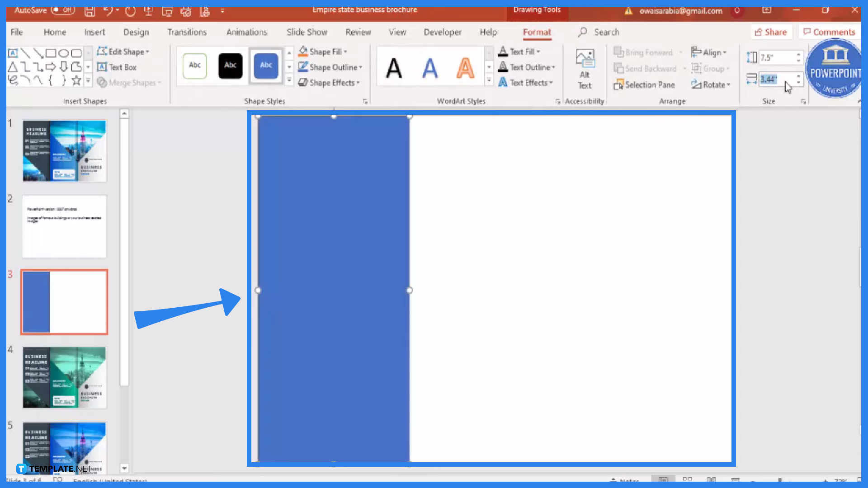
Task: Open the Comments panel
Action: 829,32
